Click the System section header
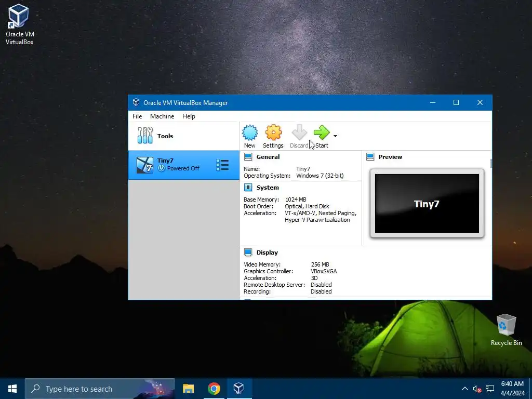The width and height of the screenshot is (532, 399). (268, 188)
